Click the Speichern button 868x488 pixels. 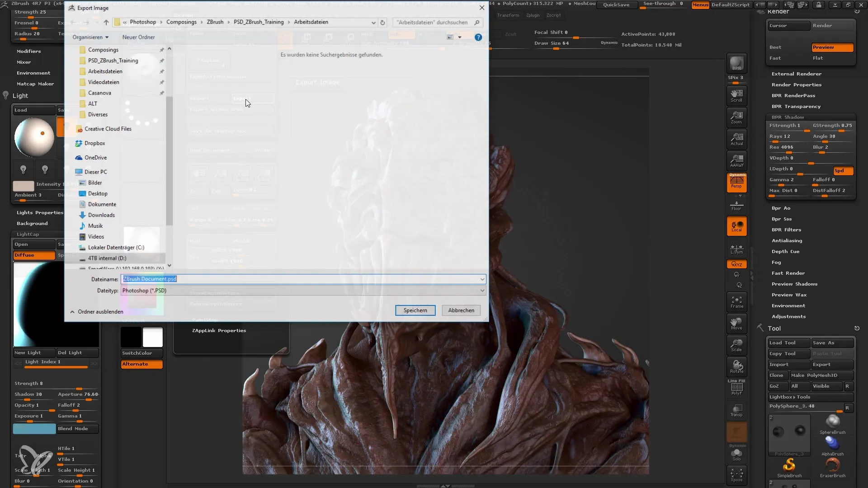pyautogui.click(x=415, y=310)
